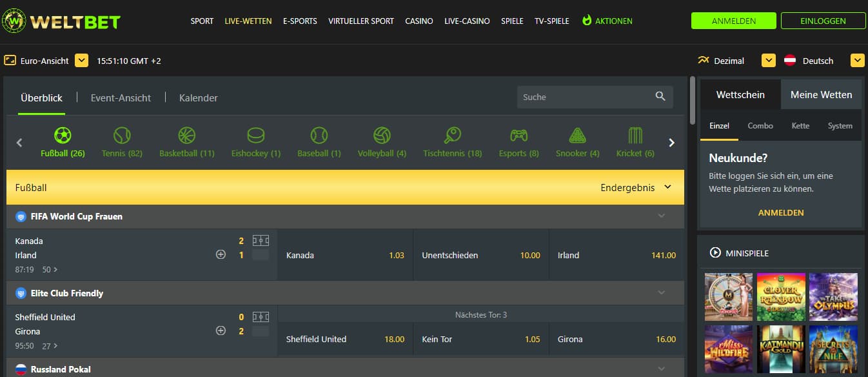
Task: Click the EINLOGGEN button
Action: [x=823, y=21]
